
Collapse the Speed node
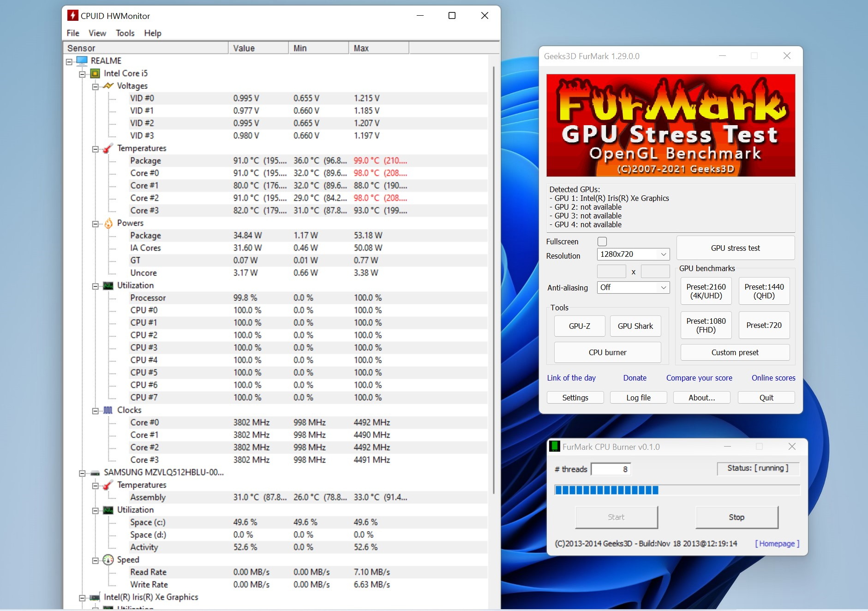(x=95, y=560)
